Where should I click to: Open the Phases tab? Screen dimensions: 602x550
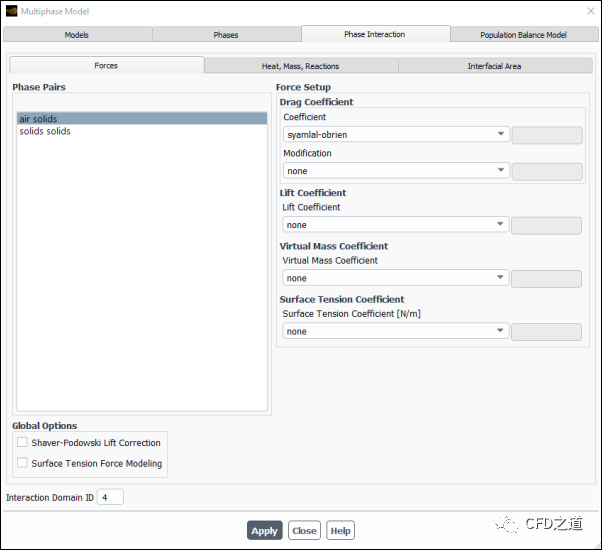point(226,35)
